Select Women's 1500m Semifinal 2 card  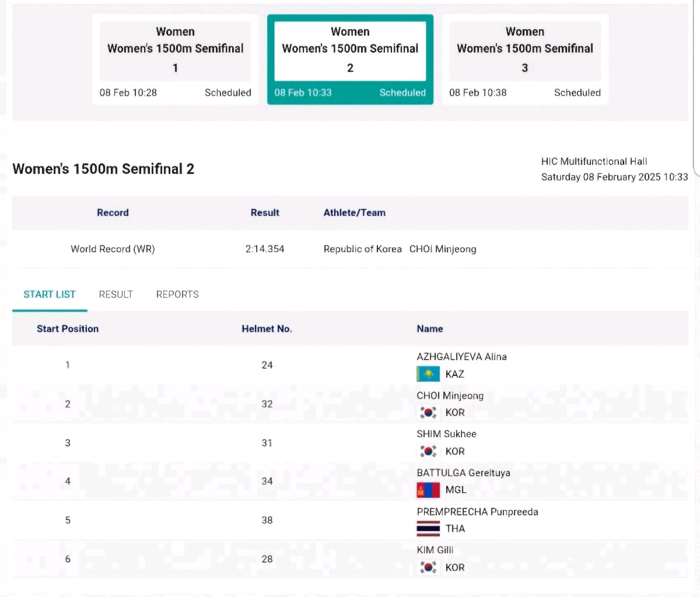(x=350, y=60)
